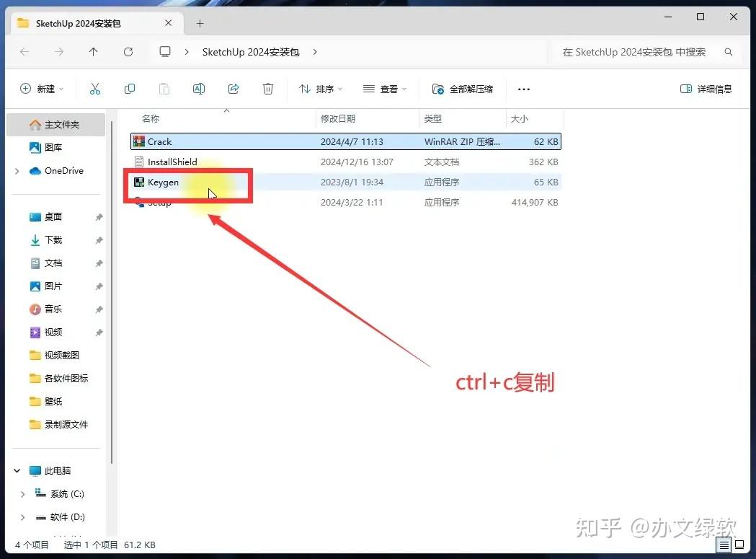Click the 全部解压缩 extract all button
The width and height of the screenshot is (756, 559).
point(463,89)
